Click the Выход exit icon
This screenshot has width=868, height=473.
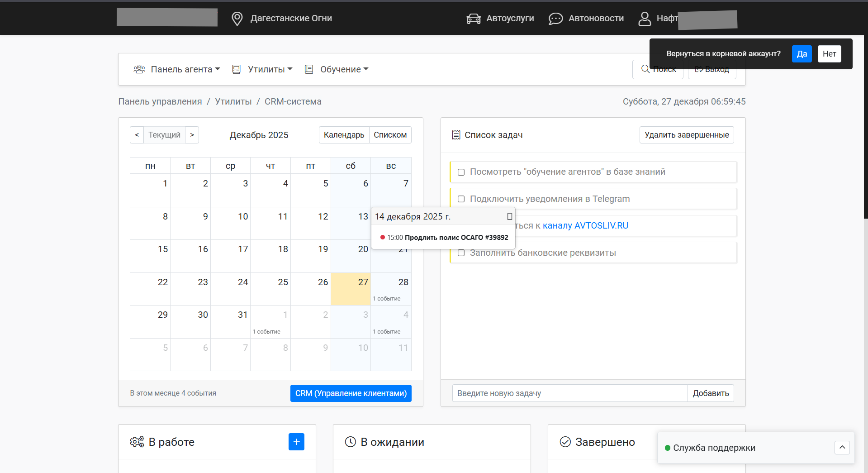(699, 69)
